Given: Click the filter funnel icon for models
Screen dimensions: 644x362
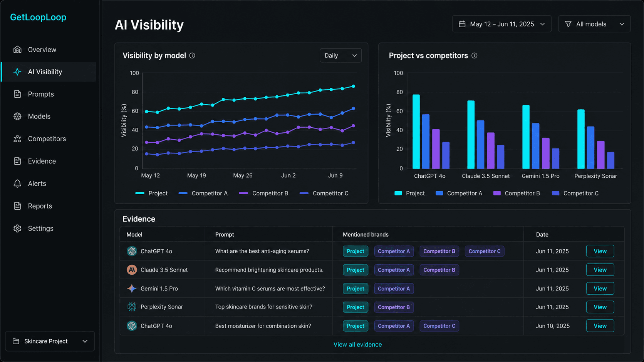Looking at the screenshot, I should point(568,24).
